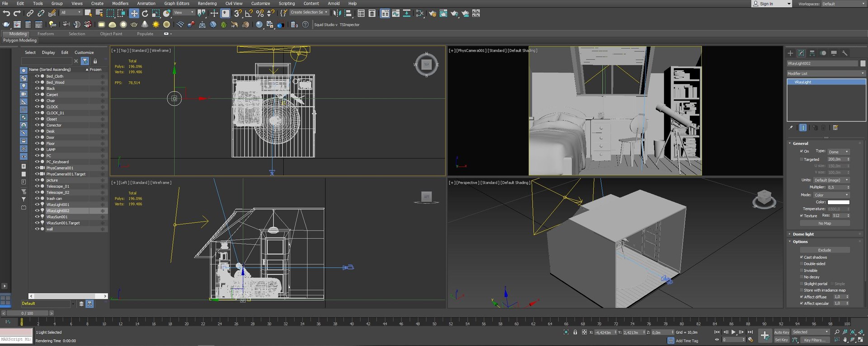The height and width of the screenshot is (346, 868).
Task: Open the light Type Dome dropdown
Action: [839, 152]
